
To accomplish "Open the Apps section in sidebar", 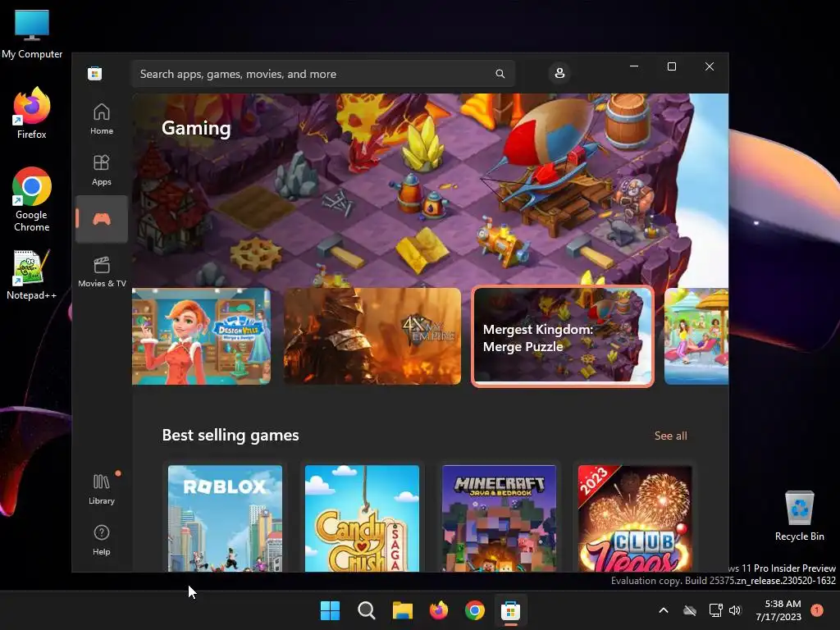I will tap(101, 170).
